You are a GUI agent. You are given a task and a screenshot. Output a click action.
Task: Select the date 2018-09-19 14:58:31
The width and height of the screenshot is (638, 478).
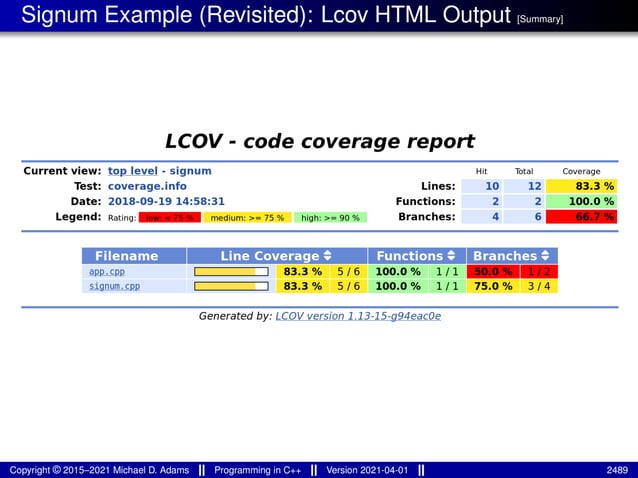pos(166,202)
